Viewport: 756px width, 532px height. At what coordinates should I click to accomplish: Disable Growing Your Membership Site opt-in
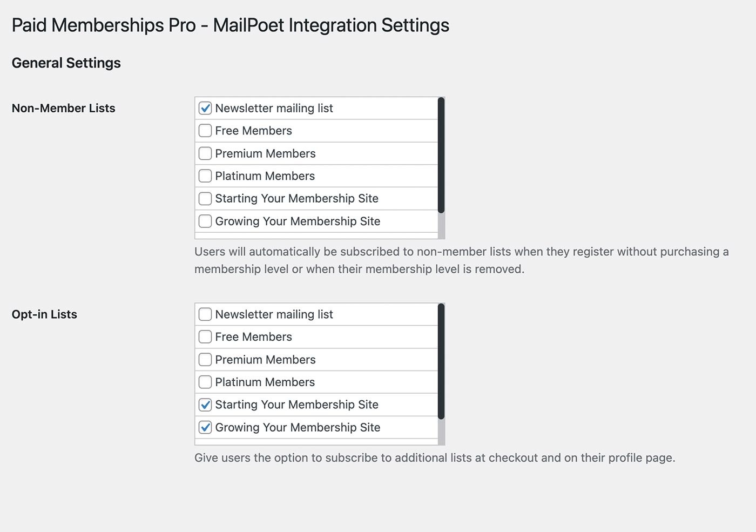[205, 427]
